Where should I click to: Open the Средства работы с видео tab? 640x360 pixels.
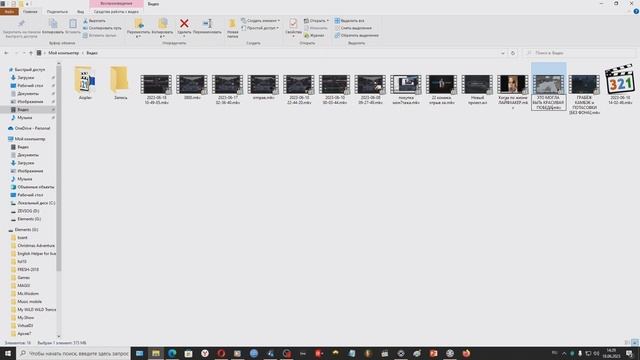[x=116, y=12]
